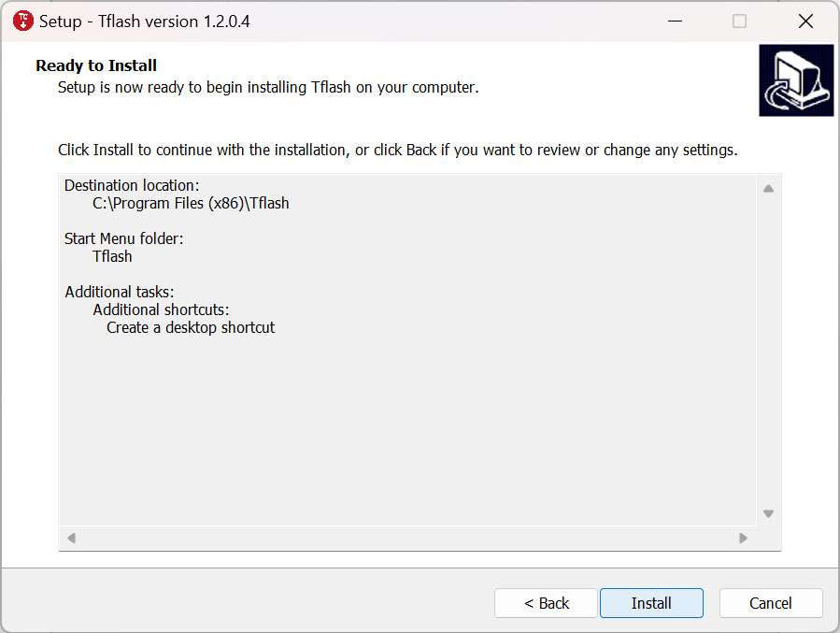The height and width of the screenshot is (633, 840).
Task: Click the Tflash setup icon in title bar
Action: tap(23, 21)
